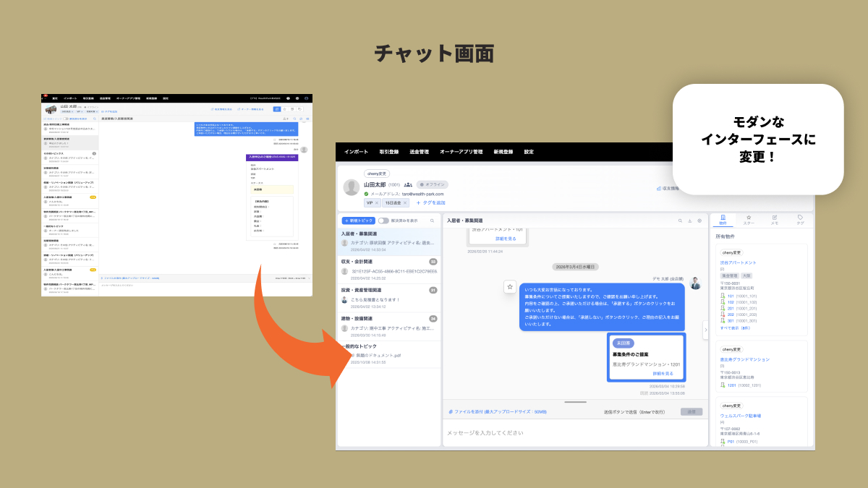Remove the VIP tag with its x
This screenshot has height=488, width=868.
[x=377, y=203]
